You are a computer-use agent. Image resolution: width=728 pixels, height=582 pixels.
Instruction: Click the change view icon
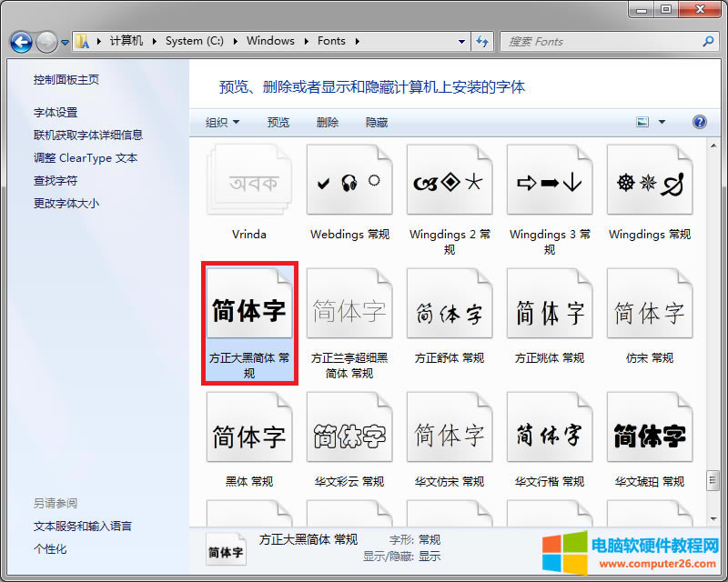pos(642,122)
